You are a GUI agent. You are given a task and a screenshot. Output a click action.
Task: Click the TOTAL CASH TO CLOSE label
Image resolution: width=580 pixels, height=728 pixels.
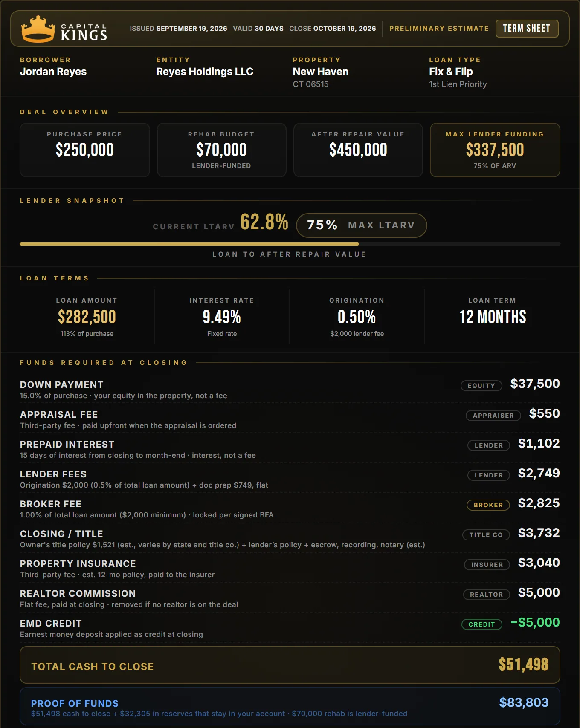(x=93, y=667)
